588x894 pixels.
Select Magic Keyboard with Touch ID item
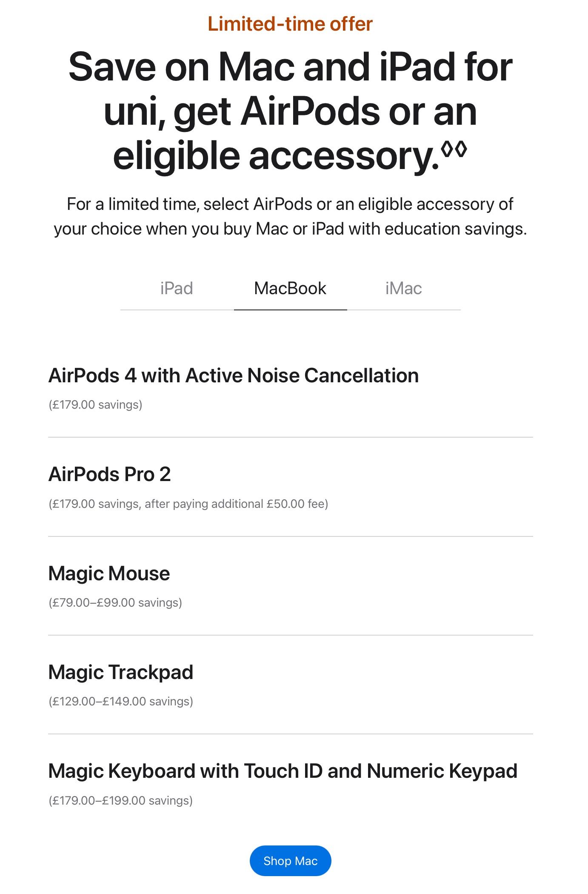(x=283, y=771)
